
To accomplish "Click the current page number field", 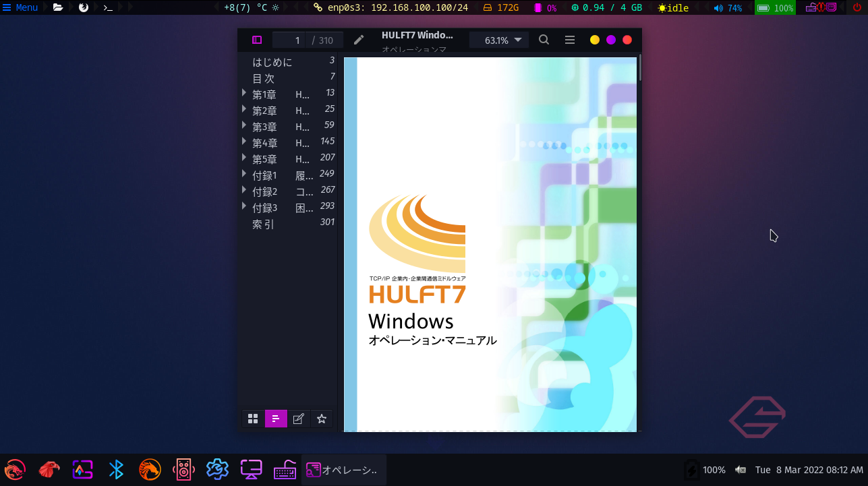I will point(290,40).
